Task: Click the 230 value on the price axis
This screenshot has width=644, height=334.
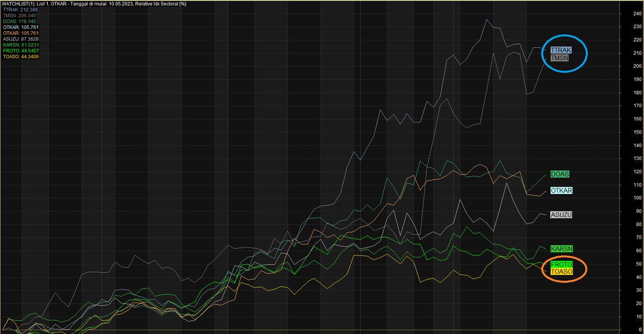Action: (638, 26)
